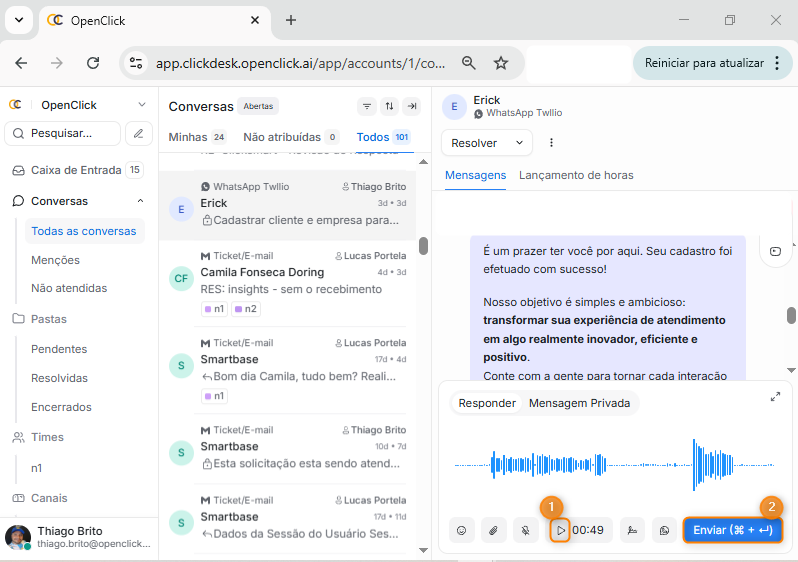Play the recorded audio message
Screen dimensions: 798x562
click(x=561, y=530)
